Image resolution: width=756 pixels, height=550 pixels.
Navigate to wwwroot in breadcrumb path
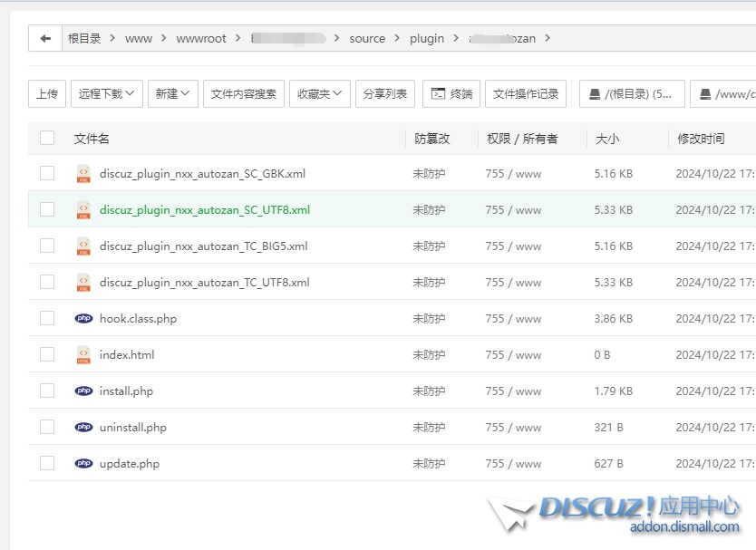[201, 38]
